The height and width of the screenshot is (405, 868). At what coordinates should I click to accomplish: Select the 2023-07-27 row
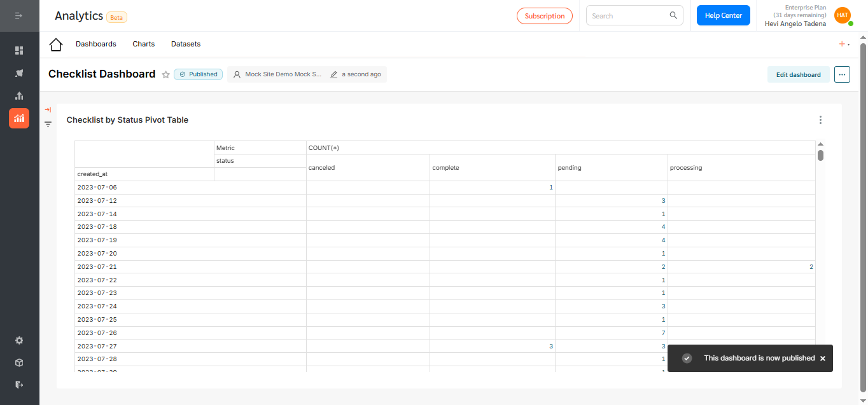[x=445, y=347]
